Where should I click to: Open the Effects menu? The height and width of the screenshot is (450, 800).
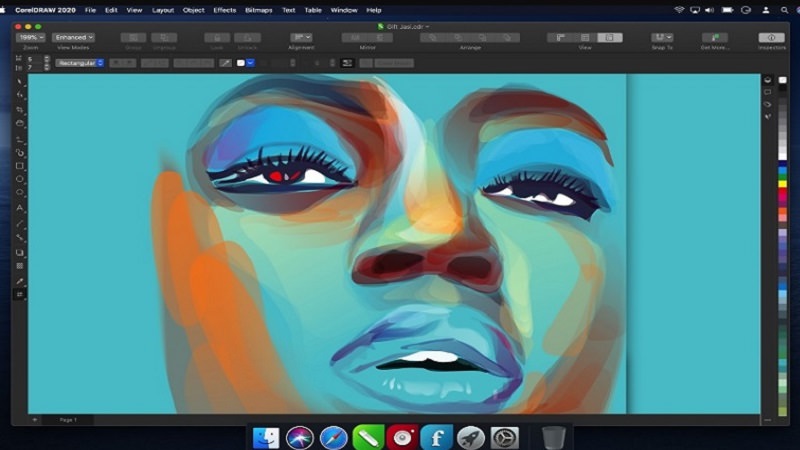225,9
